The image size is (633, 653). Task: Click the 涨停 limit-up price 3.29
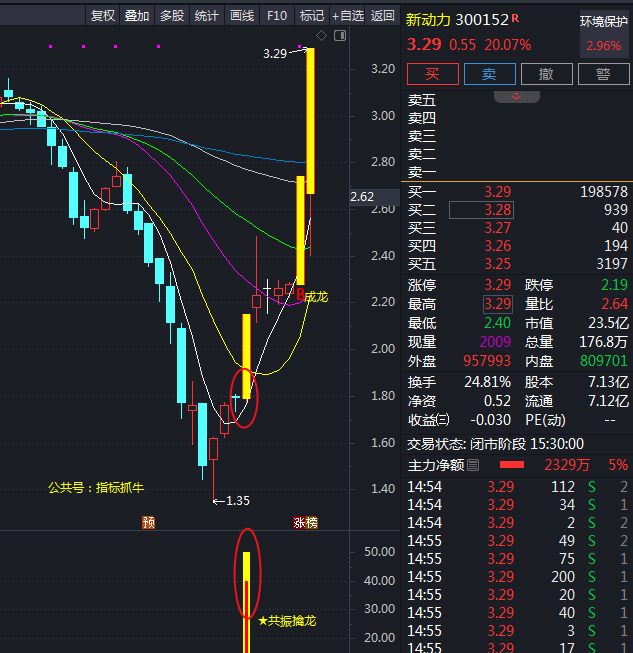pos(498,285)
